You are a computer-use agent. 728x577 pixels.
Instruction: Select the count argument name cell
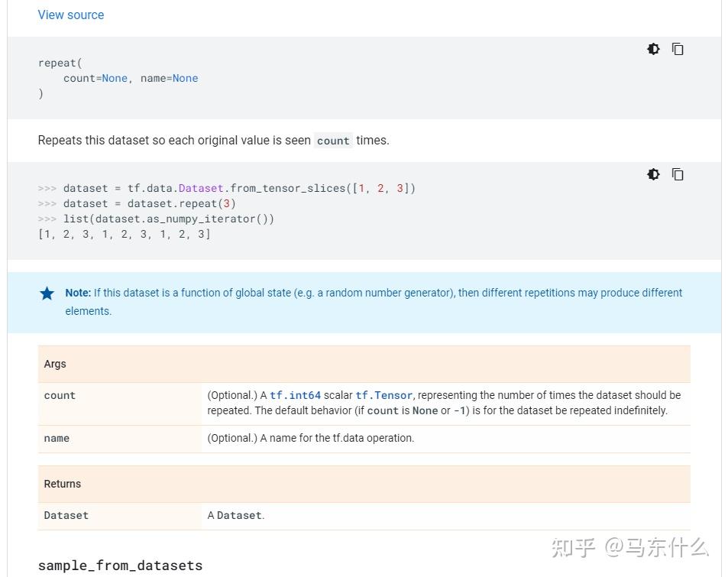pyautogui.click(x=60, y=396)
